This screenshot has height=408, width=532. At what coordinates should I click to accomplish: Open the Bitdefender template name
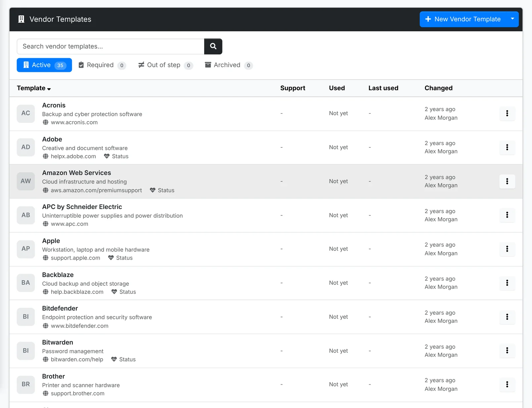(x=60, y=308)
